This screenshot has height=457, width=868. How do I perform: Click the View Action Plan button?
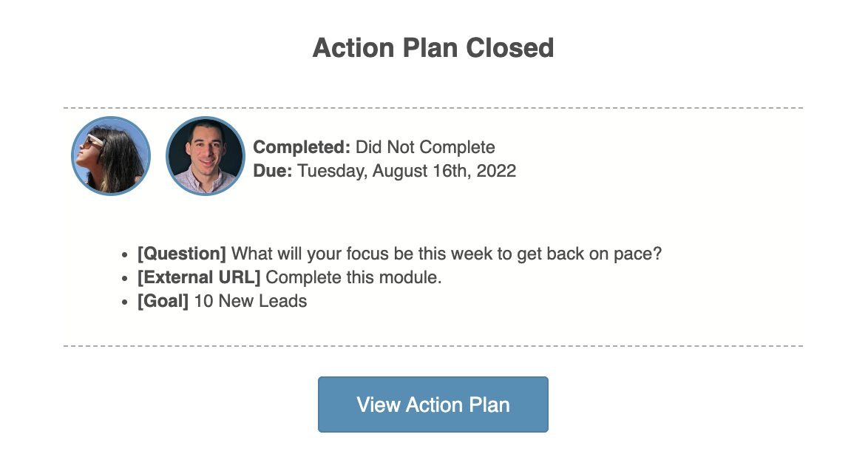click(433, 404)
